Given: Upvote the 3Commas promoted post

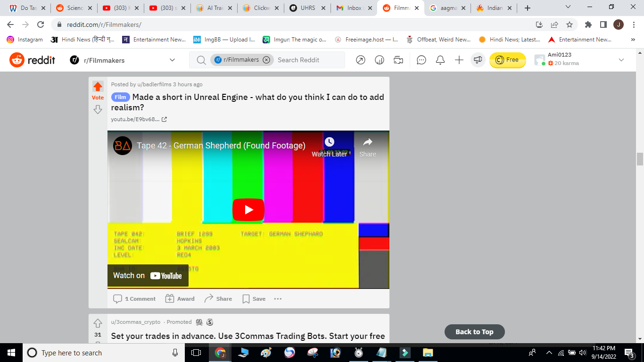Looking at the screenshot, I should click(98, 323).
